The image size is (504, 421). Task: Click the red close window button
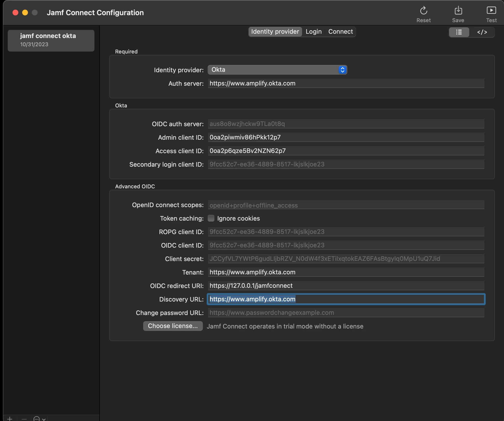(15, 13)
